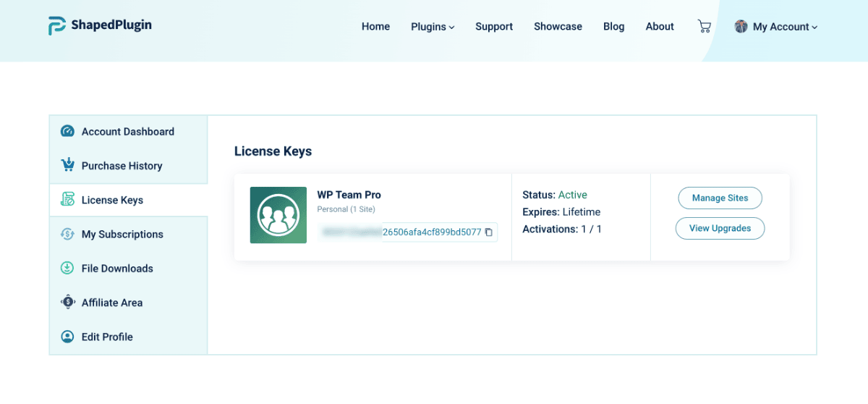Click the License Keys heading
This screenshot has height=404, width=868.
click(273, 151)
